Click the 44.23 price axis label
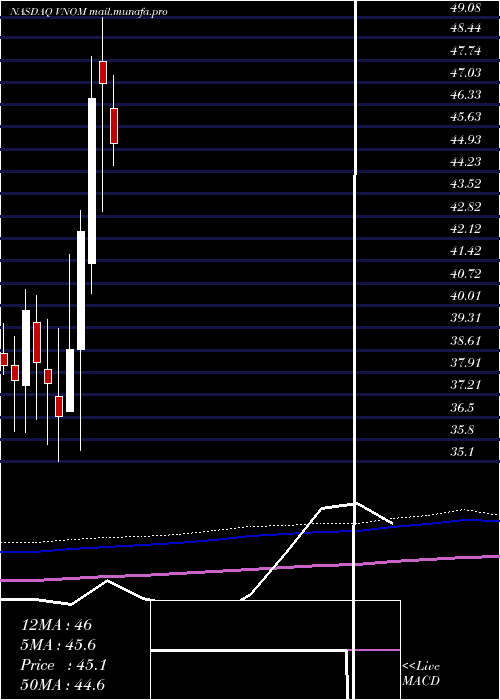This screenshot has height=700, width=500. pyautogui.click(x=466, y=162)
